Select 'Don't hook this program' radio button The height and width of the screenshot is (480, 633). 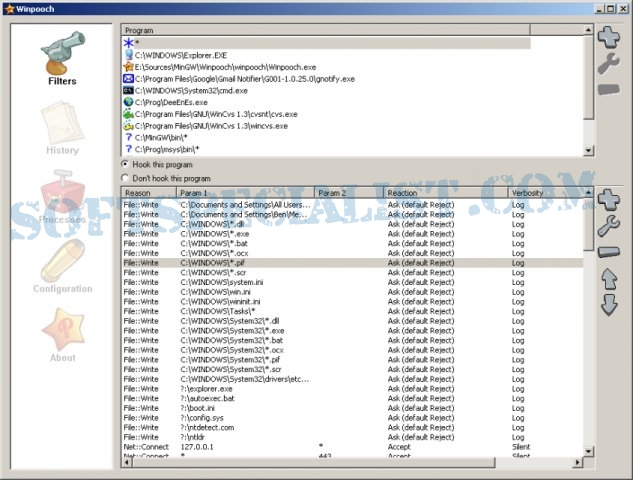[x=125, y=178]
